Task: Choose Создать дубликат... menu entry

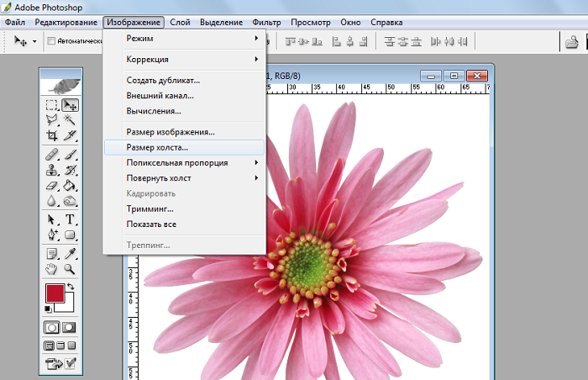Action: click(x=185, y=80)
